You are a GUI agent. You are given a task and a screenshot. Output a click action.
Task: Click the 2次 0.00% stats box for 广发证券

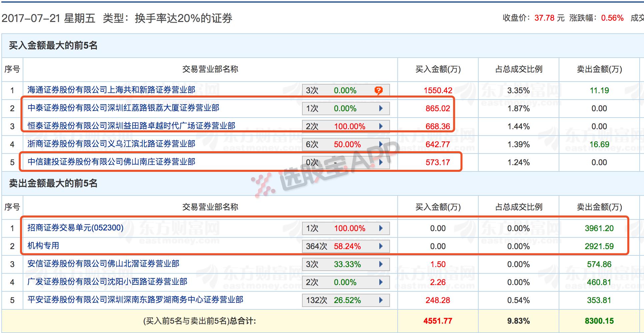click(346, 282)
